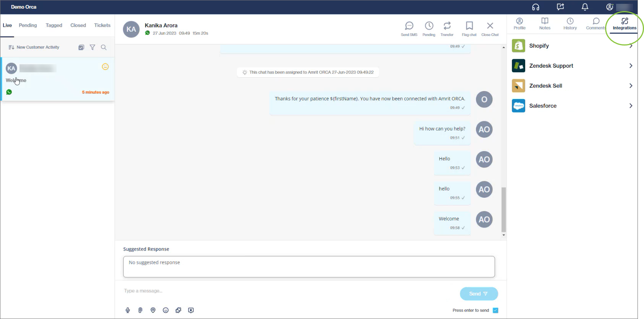
Task: Close the chat with Close Chat
Action: pyautogui.click(x=490, y=29)
